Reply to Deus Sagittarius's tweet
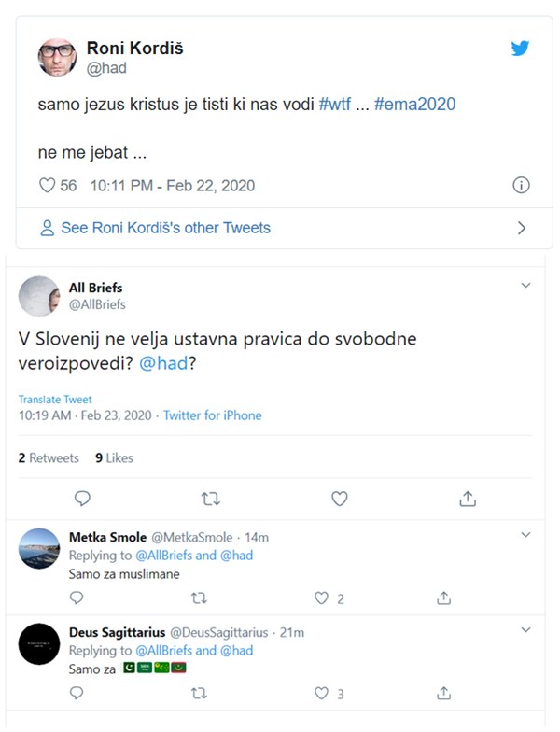 click(77, 693)
